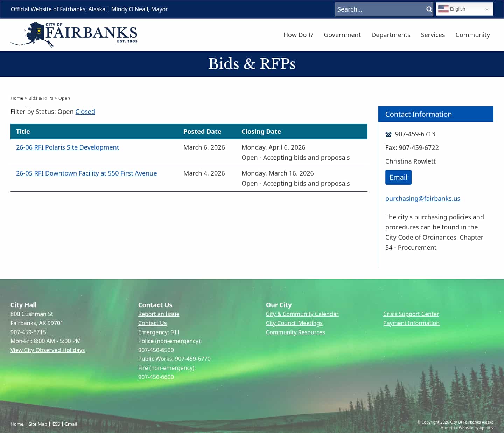
Task: Select the Closed status filter
Action: (x=85, y=111)
